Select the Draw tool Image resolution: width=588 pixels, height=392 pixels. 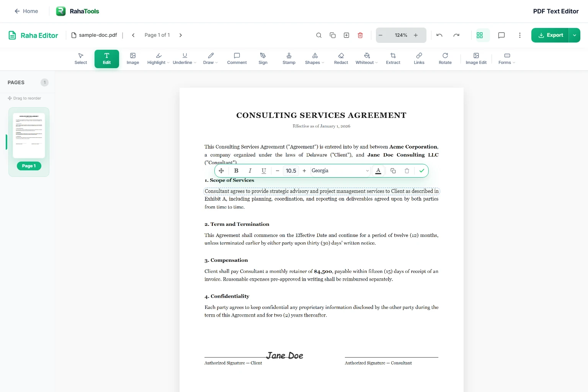tap(209, 59)
